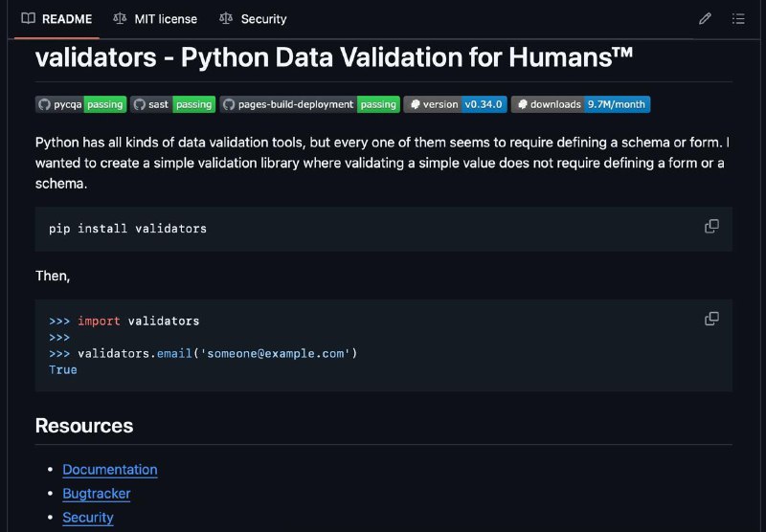
Task: Click the book icon beside README
Action: [29, 19]
